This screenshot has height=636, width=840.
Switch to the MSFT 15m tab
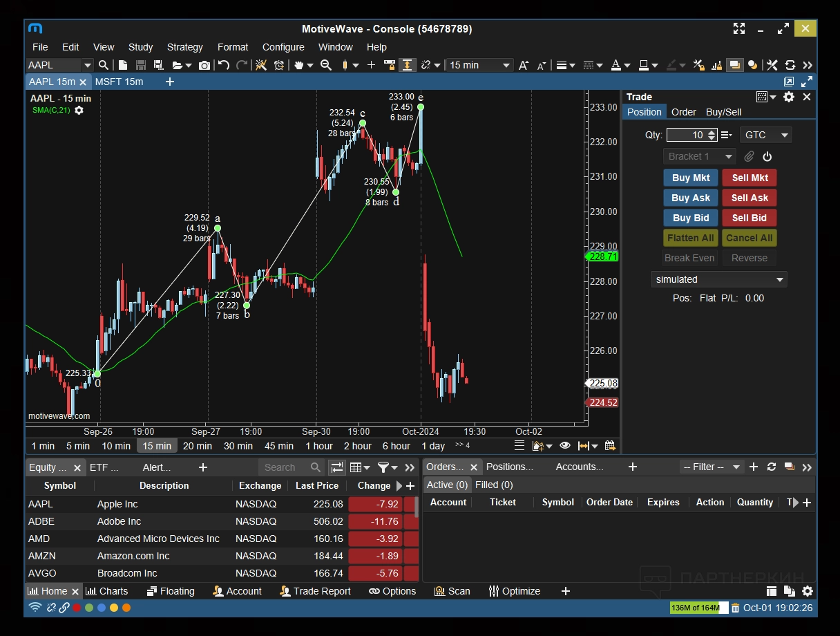(x=119, y=82)
